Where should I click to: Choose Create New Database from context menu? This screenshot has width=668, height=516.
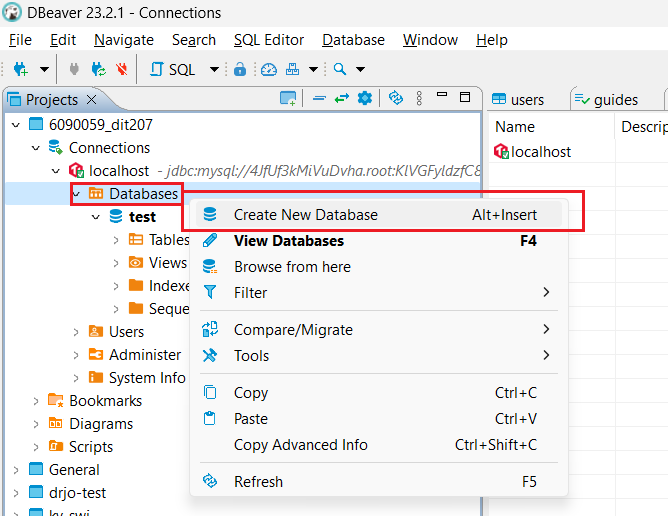click(379, 215)
